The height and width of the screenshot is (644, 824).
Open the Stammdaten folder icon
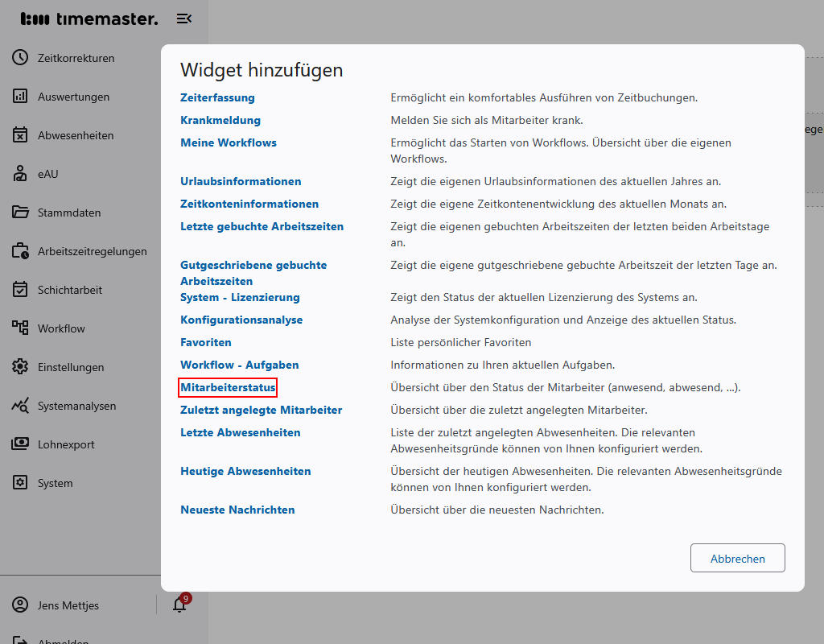(19, 212)
